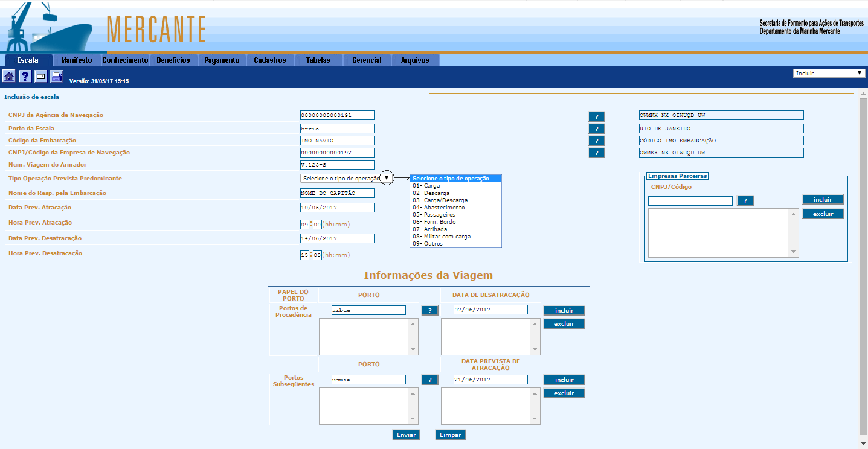Screen dimensions: 868x449
Task: Focus the Porto da Escala field
Action: click(337, 129)
